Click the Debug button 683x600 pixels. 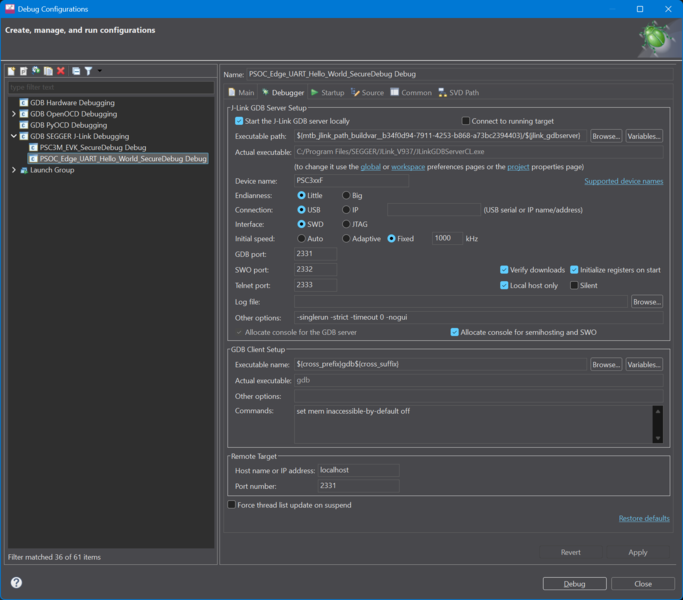tap(574, 584)
